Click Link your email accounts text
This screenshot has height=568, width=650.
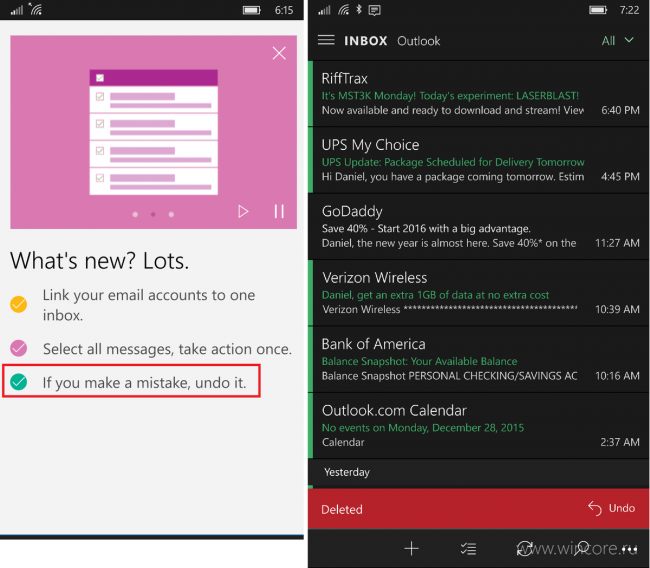pos(149,305)
